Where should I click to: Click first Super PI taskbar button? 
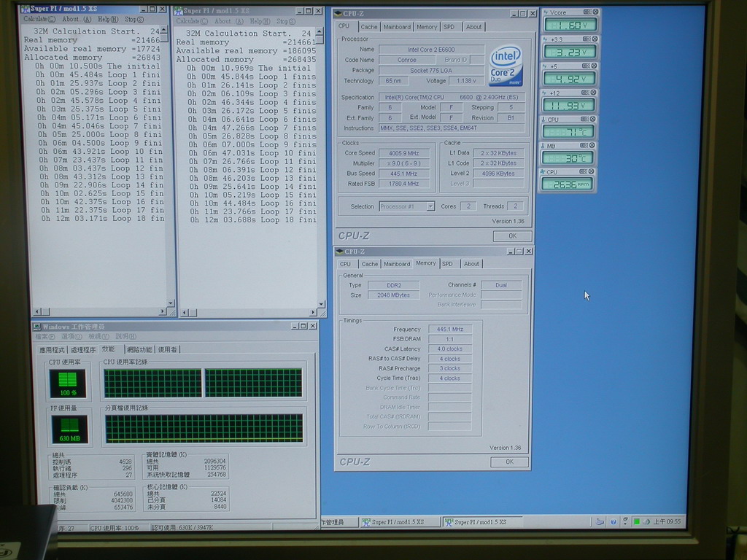(399, 522)
